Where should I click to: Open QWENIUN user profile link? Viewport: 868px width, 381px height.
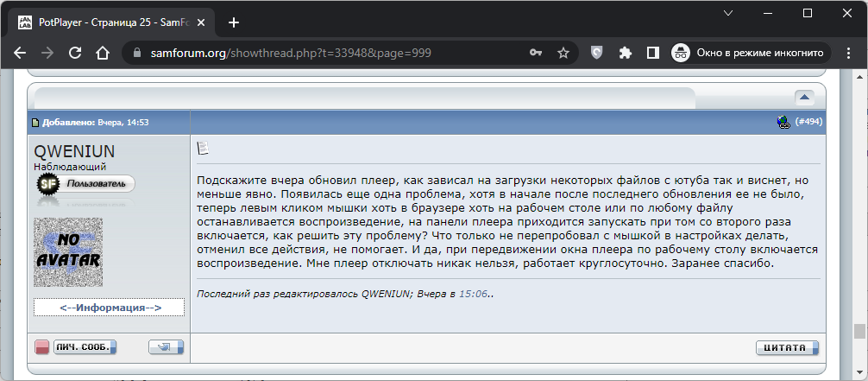[74, 151]
